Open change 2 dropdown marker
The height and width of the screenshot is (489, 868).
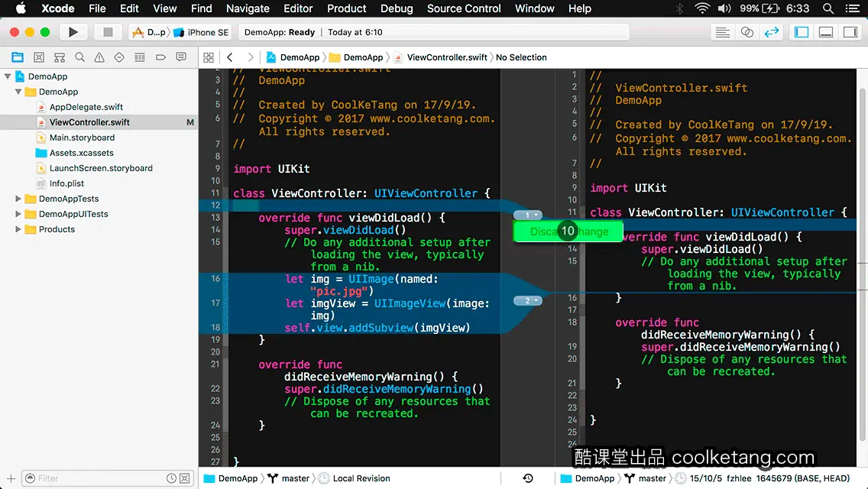(x=527, y=301)
